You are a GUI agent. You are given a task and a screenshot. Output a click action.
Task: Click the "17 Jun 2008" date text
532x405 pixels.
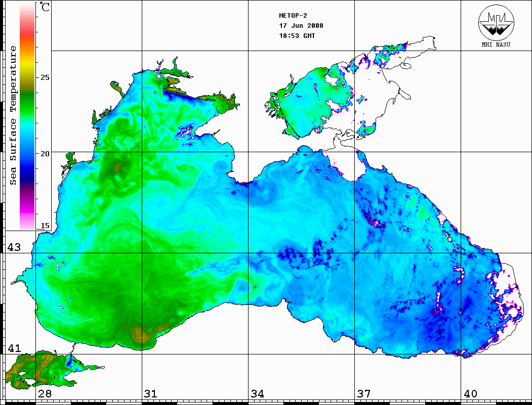[301, 26]
